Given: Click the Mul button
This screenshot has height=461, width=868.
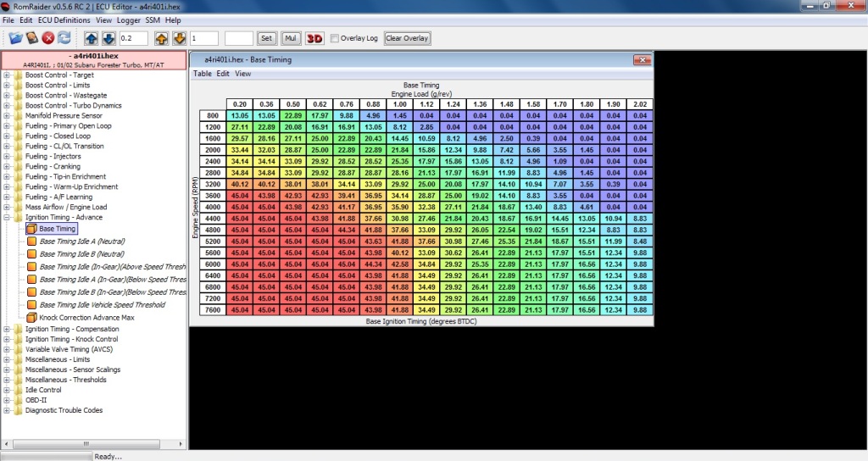Looking at the screenshot, I should click(291, 38).
